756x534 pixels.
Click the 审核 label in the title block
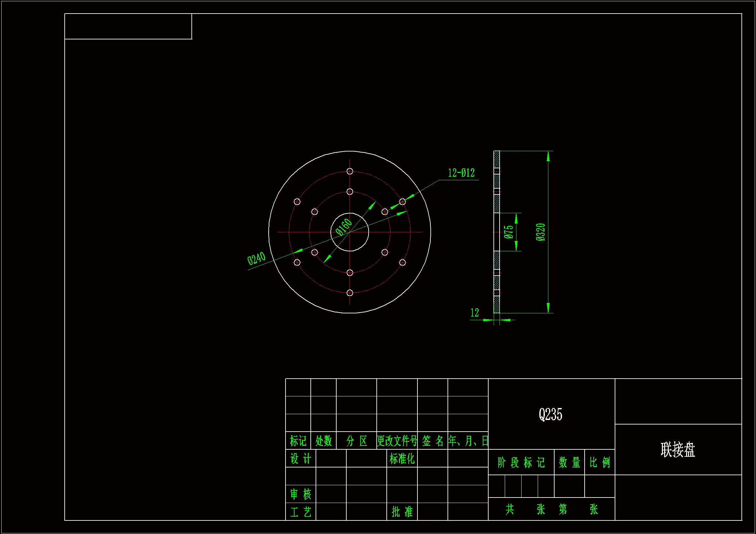click(x=300, y=494)
